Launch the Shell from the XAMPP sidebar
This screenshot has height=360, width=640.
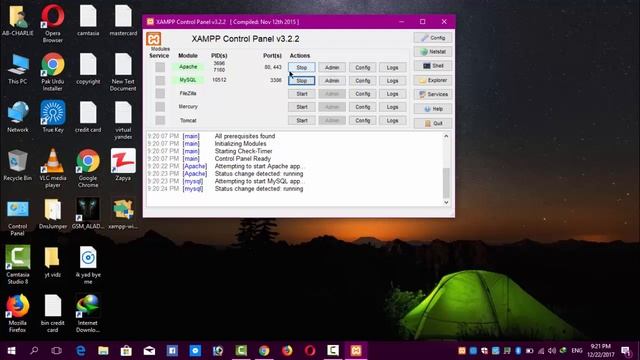[x=433, y=66]
